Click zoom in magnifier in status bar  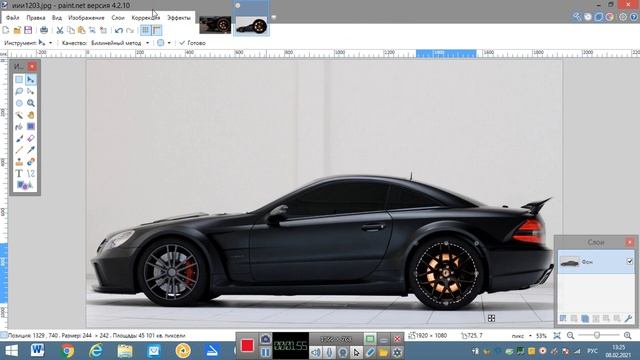628,336
